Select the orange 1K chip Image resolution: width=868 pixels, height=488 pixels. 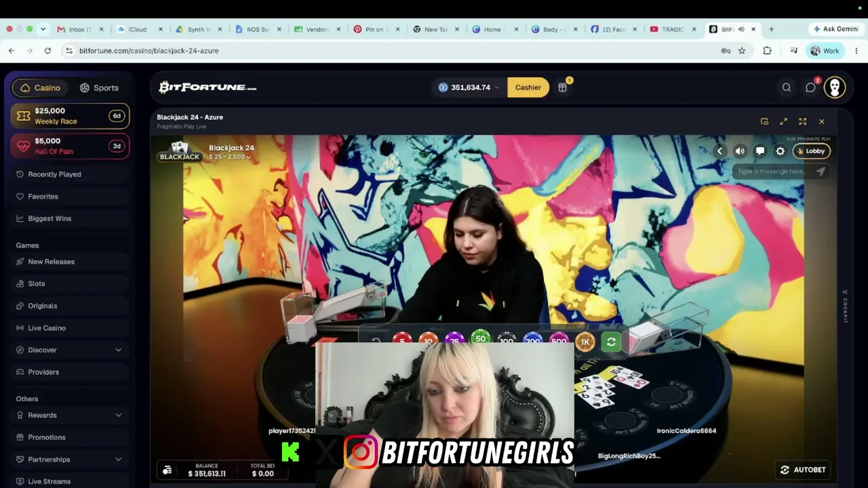pos(585,342)
